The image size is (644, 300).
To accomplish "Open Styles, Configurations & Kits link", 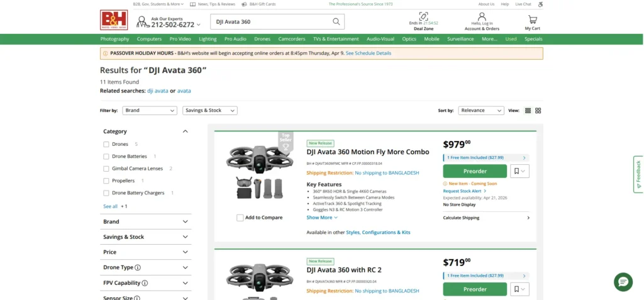I will (378, 233).
